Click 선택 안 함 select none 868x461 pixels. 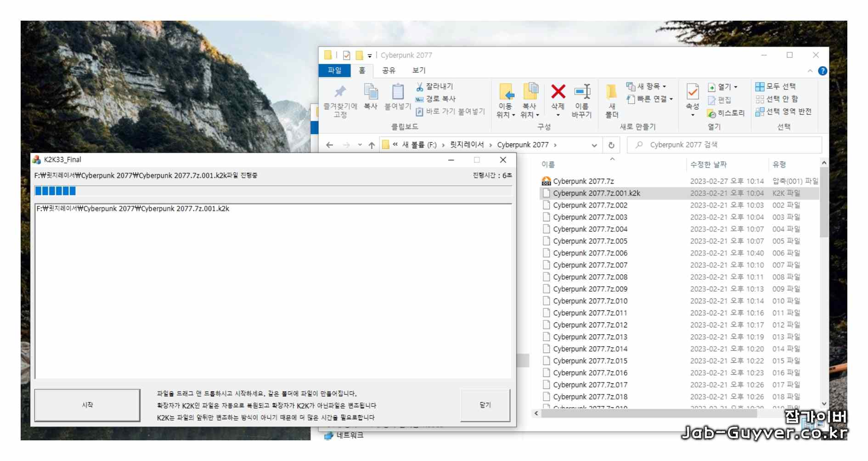tap(777, 99)
